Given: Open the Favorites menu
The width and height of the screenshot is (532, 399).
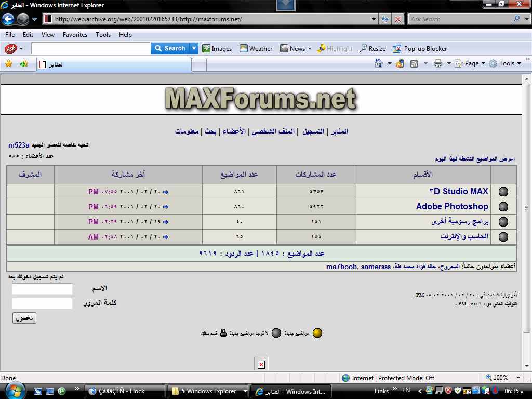Looking at the screenshot, I should [75, 35].
